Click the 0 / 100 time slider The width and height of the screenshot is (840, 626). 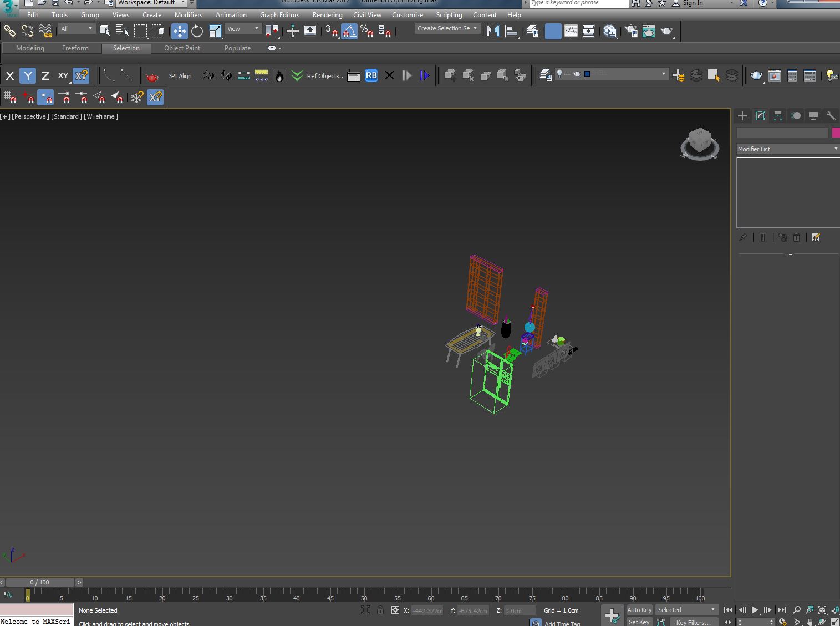coord(40,582)
